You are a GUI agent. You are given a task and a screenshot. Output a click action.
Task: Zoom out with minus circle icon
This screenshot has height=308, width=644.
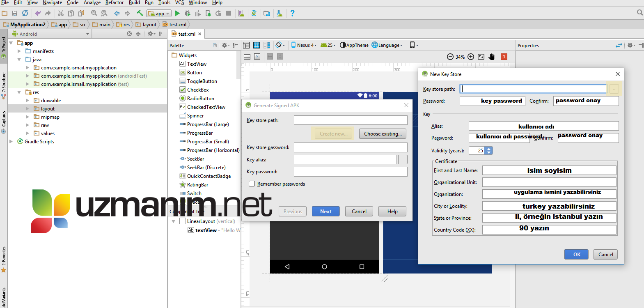450,57
